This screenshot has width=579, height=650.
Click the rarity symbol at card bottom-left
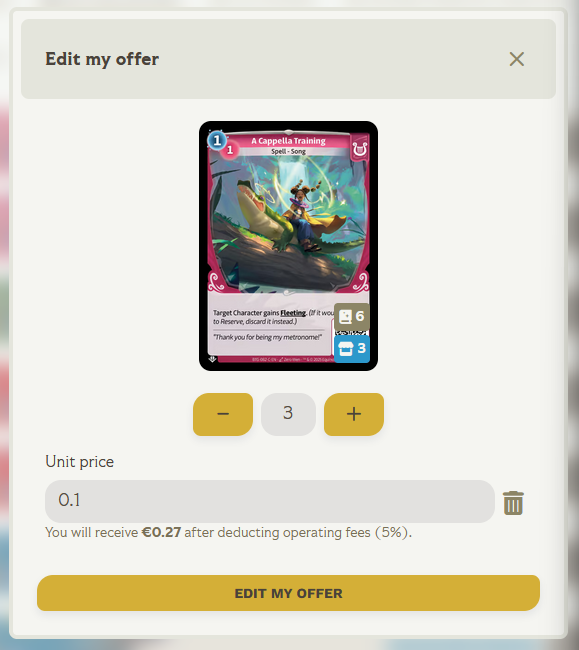(x=212, y=359)
